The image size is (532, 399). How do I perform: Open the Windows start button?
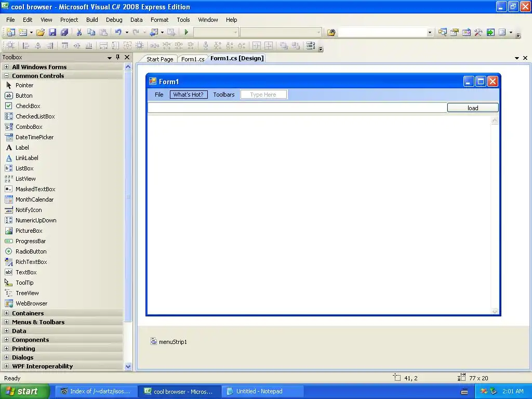click(x=25, y=391)
